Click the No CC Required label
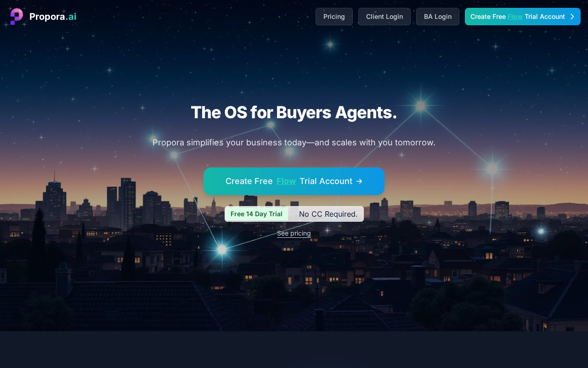 coord(328,214)
